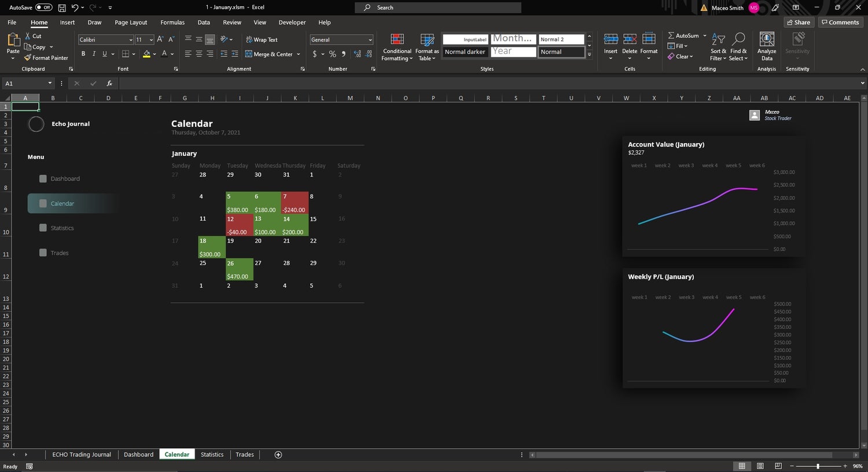This screenshot has height=472, width=868.
Task: Open Sort & Filter tool
Action: coord(718,40)
